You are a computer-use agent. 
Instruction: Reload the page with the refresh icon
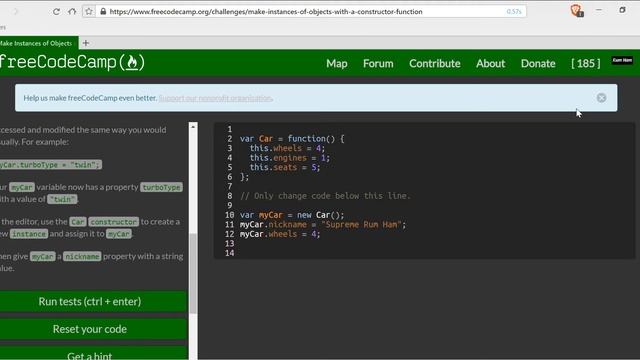click(x=56, y=11)
